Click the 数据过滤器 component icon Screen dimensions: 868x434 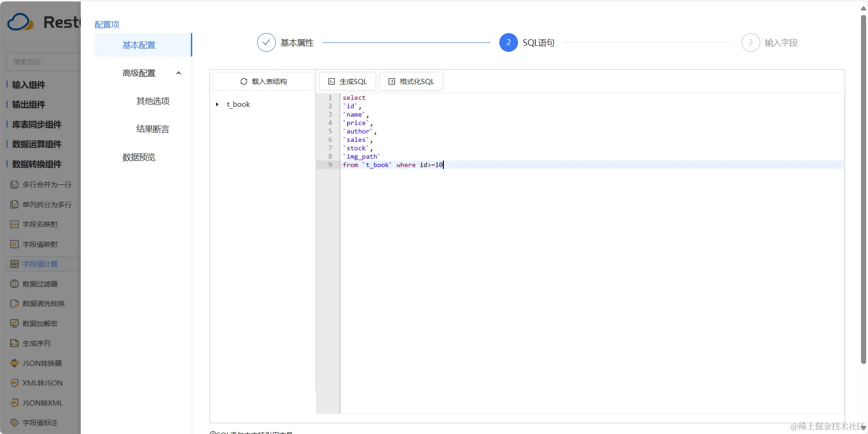pos(14,284)
